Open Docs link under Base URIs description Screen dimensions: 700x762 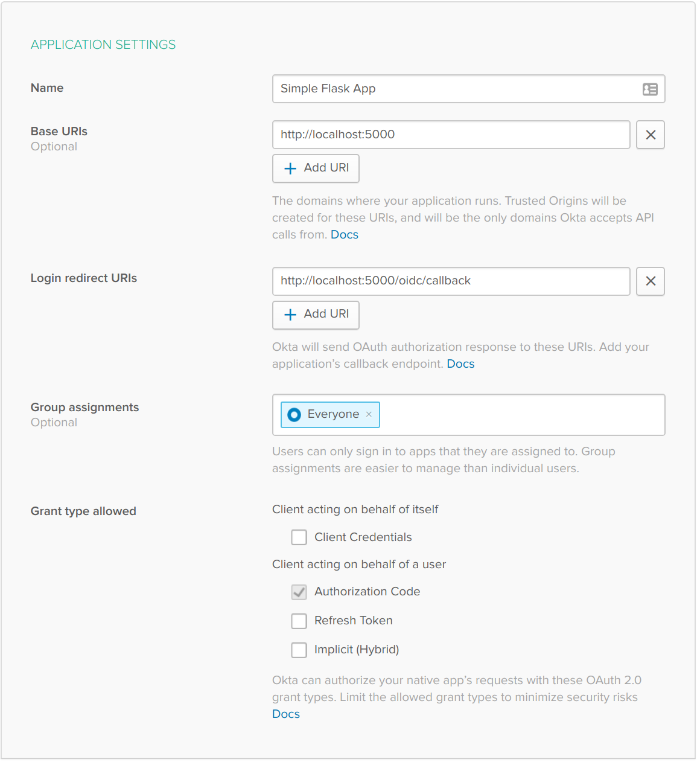pyautogui.click(x=345, y=235)
